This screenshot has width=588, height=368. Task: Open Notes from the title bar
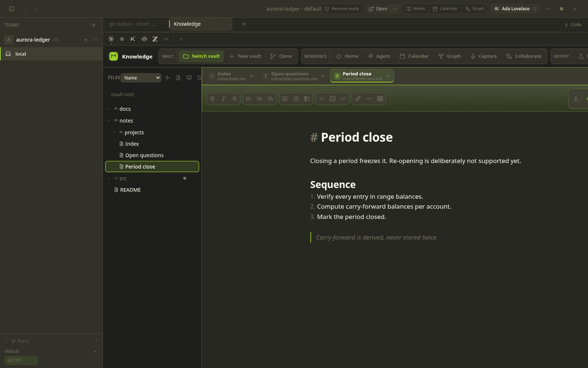coord(415,9)
